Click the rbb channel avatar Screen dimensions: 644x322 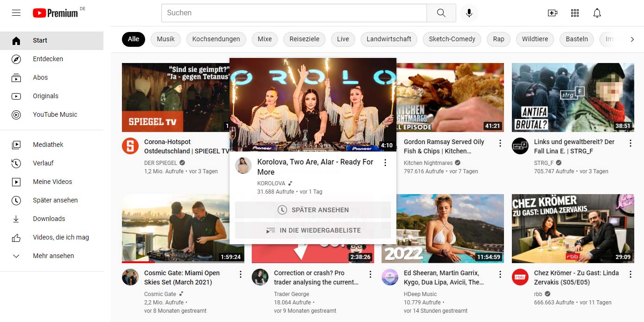pos(520,277)
